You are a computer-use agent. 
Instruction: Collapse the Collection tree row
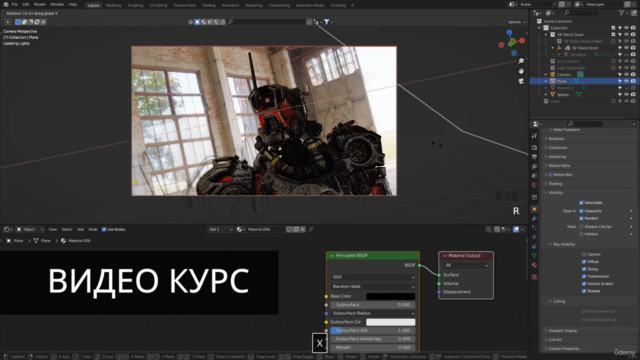pos(540,28)
